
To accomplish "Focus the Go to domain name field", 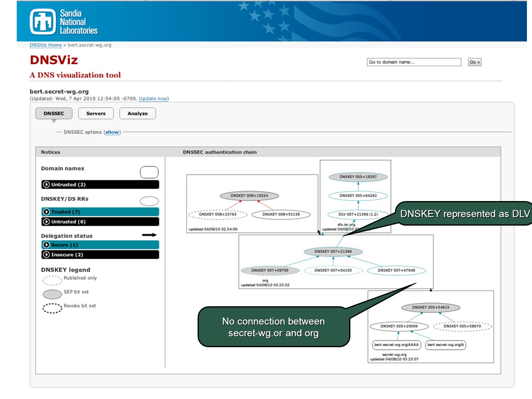I will [x=414, y=62].
